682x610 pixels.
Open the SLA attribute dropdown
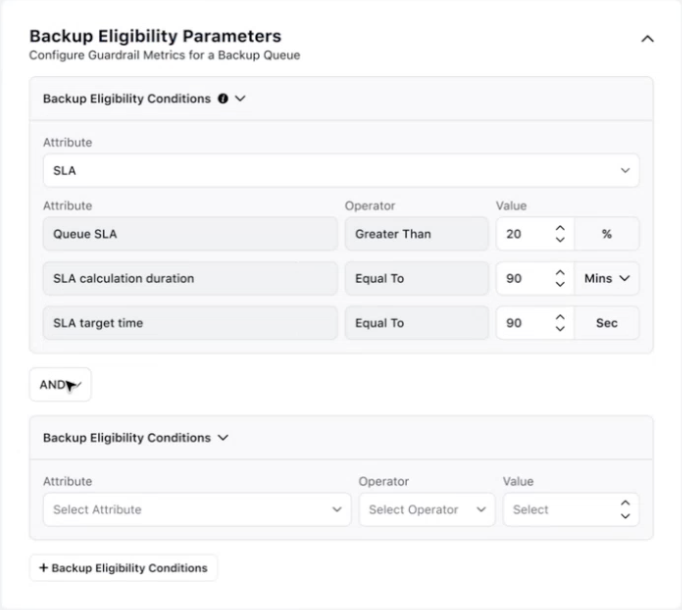tap(341, 171)
